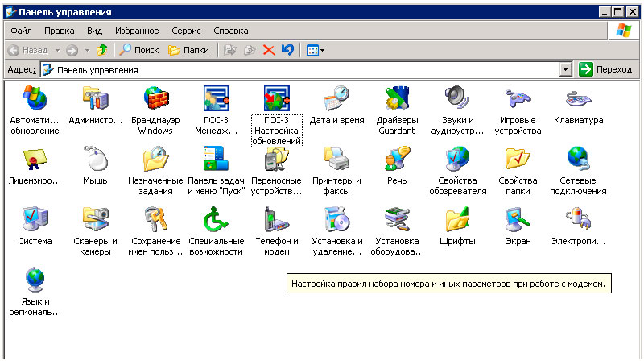Open the Файл menu
This screenshot has height=361, width=644.
point(21,31)
